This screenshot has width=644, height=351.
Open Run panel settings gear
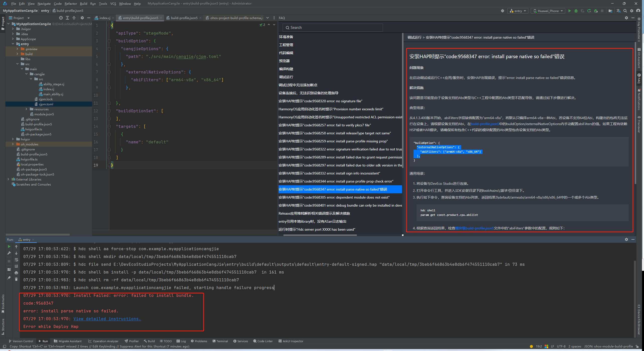(x=626, y=239)
